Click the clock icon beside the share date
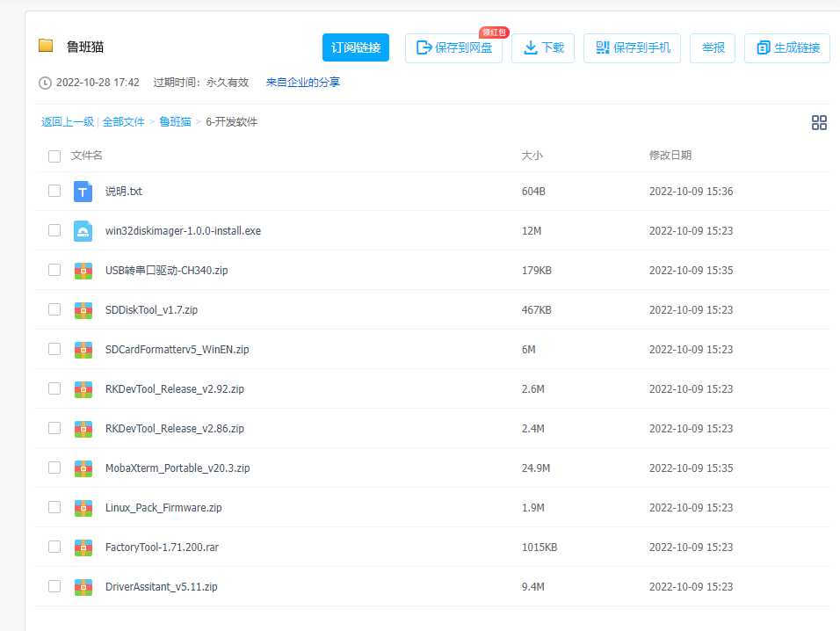Viewport: 840px width, 631px height. tap(45, 83)
